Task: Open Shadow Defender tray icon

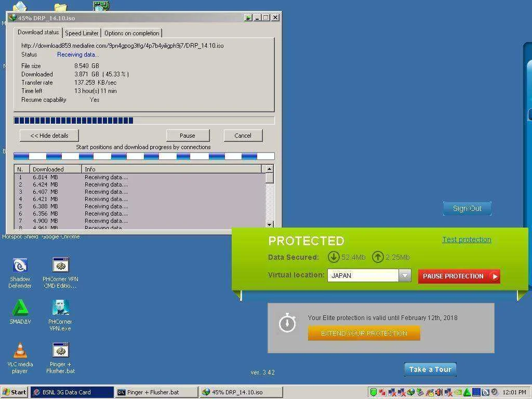Action: [486, 392]
